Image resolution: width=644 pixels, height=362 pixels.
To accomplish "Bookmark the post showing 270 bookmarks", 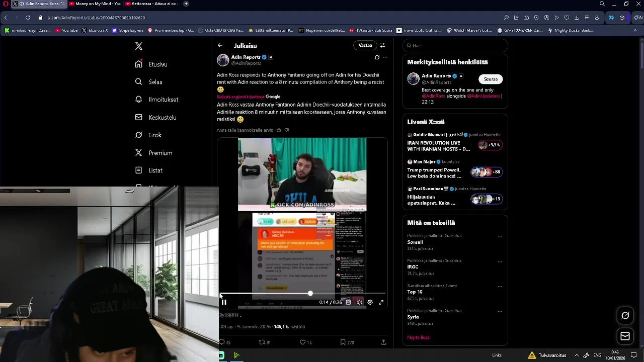I will (347, 342).
